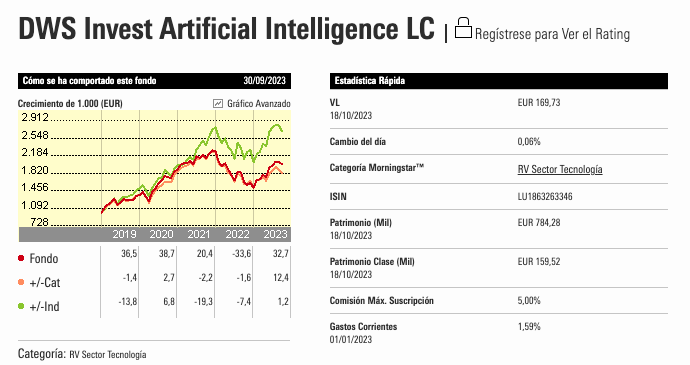690x365 pixels.
Task: Click the green +/-Ind legend dot
Action: (x=21, y=306)
